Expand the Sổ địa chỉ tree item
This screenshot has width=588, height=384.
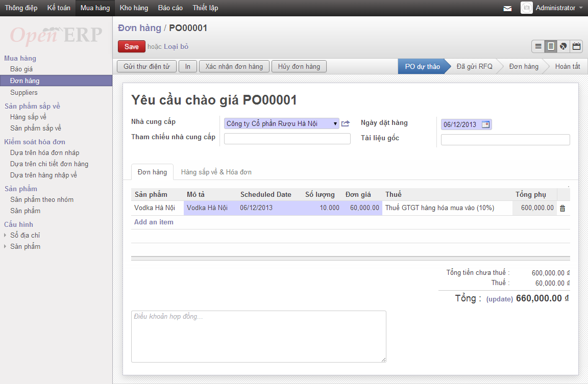[x=5, y=235]
